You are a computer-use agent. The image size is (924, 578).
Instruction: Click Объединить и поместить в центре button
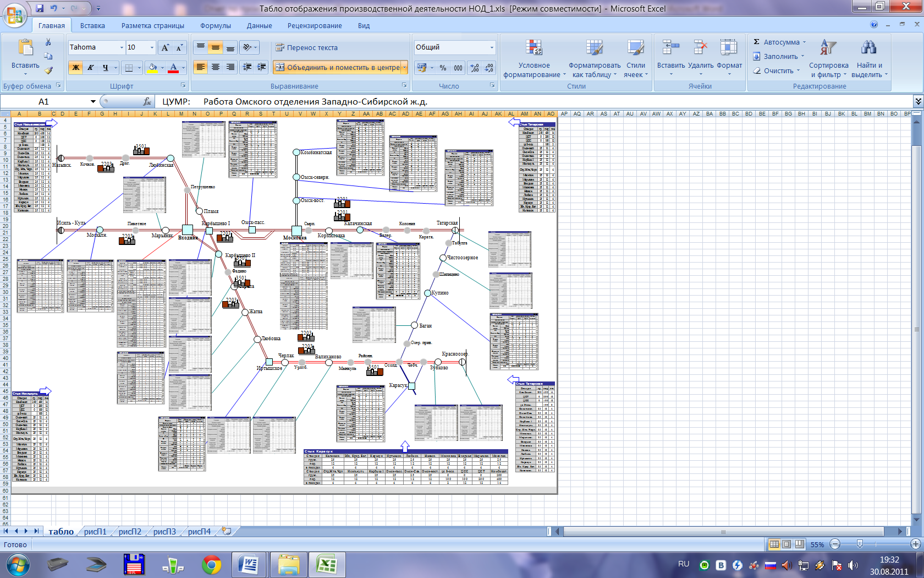[337, 68]
